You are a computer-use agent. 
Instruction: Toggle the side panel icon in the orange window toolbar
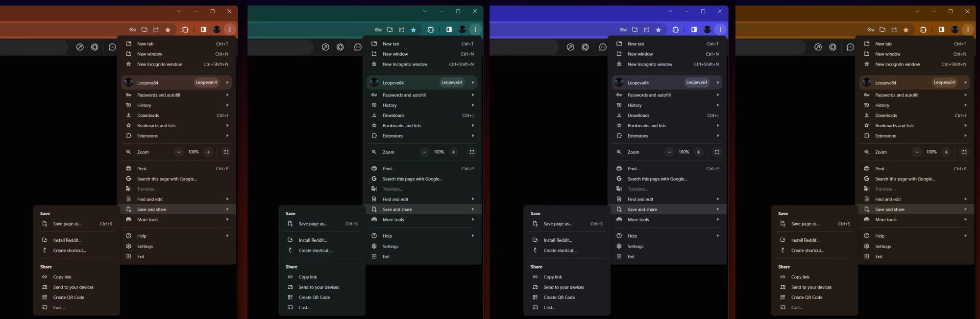coord(941,30)
